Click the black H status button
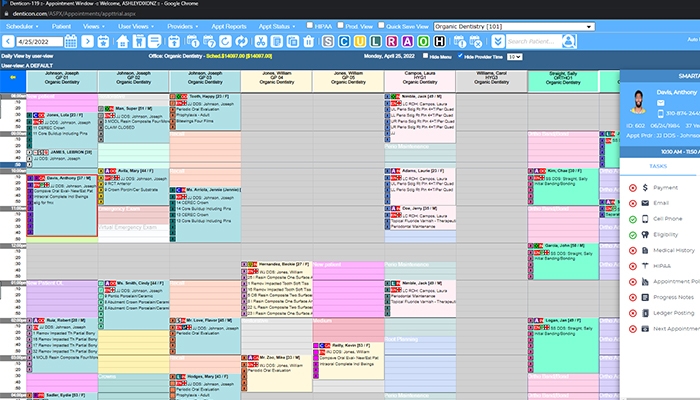Image resolution: width=700 pixels, height=400 pixels. click(439, 42)
